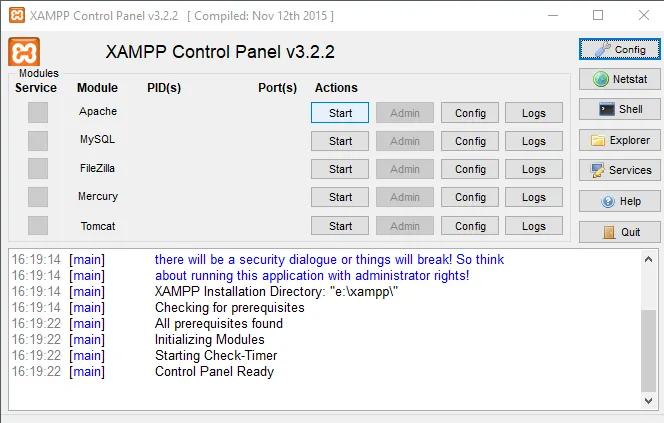Screen dimensions: 664x423
Task: Toggle the FileZilla service checkbox
Action: point(38,168)
